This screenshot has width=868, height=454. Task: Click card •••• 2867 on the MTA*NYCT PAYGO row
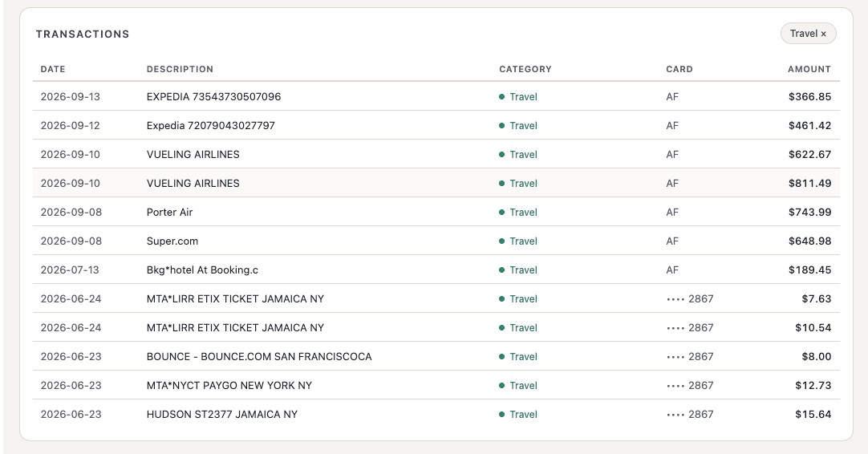pos(690,385)
